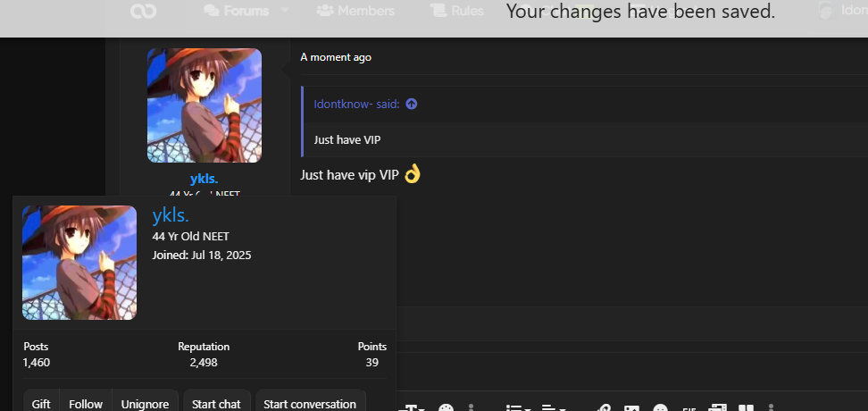Open the text color palette icon in the editor
This screenshot has height=411, width=868.
(446, 408)
